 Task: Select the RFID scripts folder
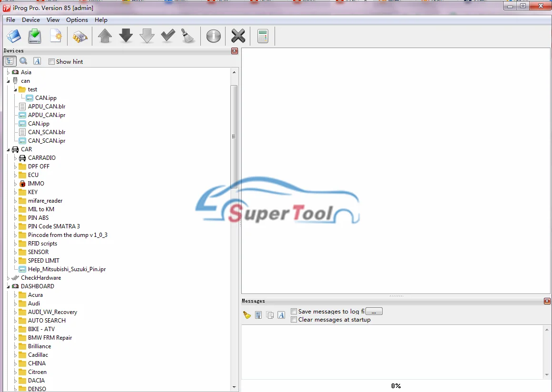[42, 244]
